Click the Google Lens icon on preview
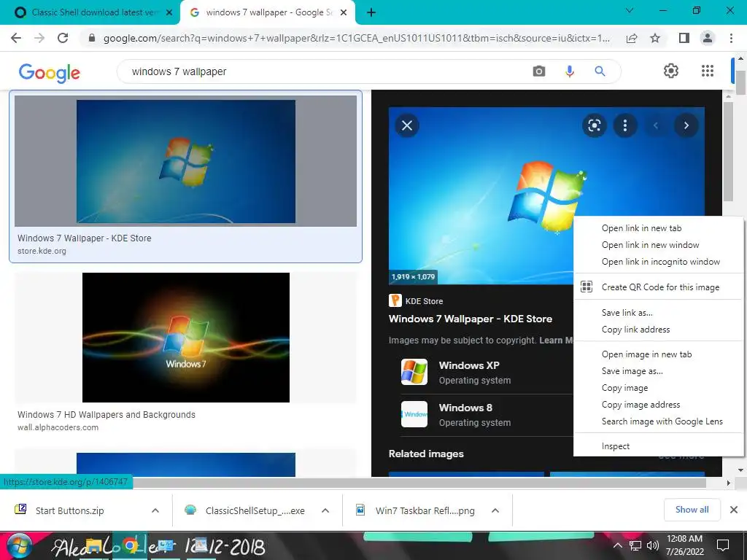This screenshot has height=560, width=747. coord(594,125)
